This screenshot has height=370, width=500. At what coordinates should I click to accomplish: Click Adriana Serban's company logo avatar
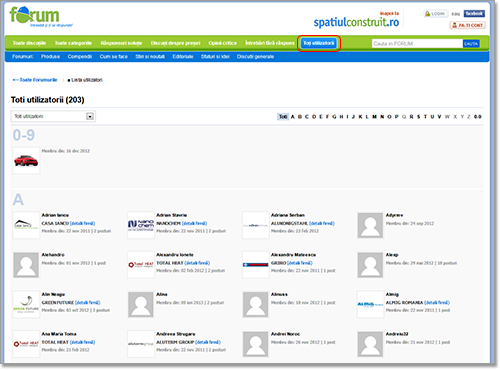256,225
